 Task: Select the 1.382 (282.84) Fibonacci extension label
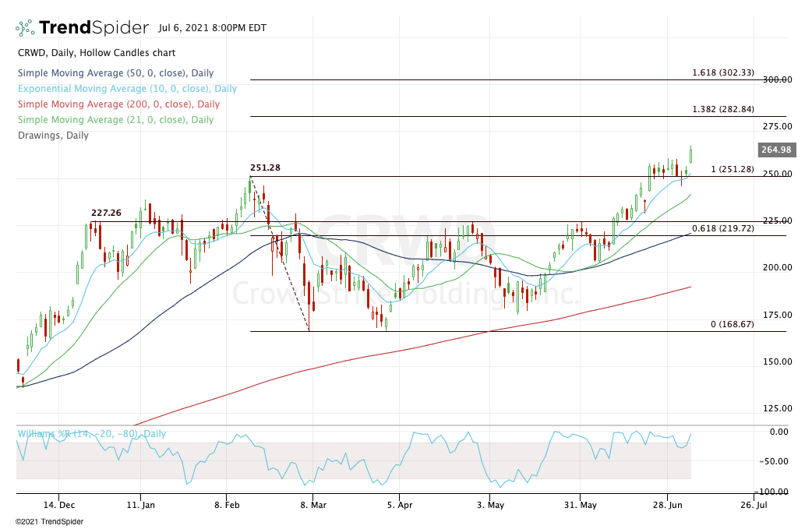pyautogui.click(x=722, y=109)
